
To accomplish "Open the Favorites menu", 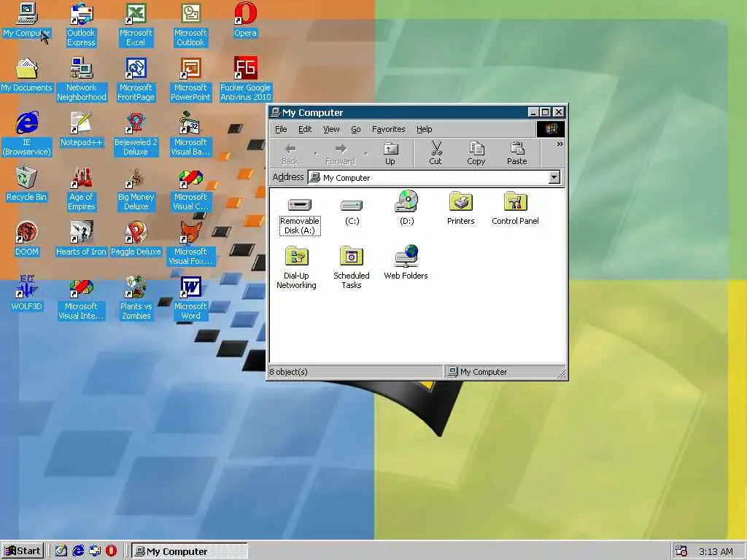I will pyautogui.click(x=388, y=129).
